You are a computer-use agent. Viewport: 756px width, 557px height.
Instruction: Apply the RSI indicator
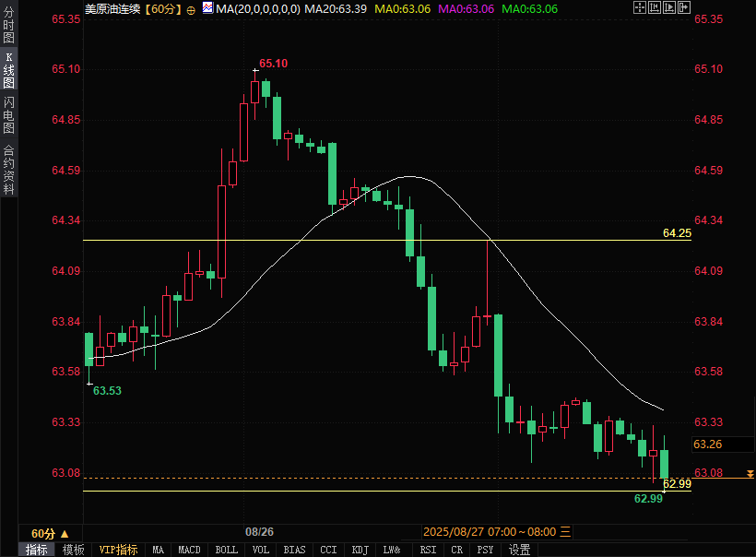[x=428, y=550]
